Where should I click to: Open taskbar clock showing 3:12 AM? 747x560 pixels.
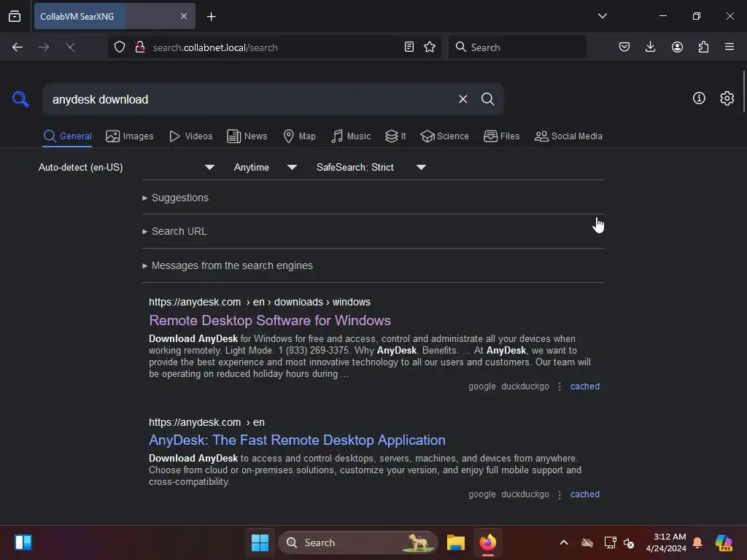(x=665, y=542)
